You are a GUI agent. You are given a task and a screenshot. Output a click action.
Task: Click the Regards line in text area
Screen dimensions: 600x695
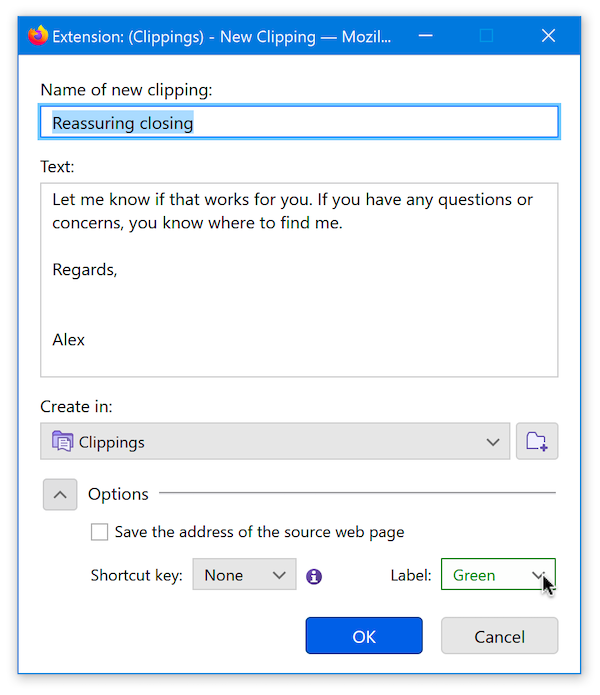tap(85, 270)
